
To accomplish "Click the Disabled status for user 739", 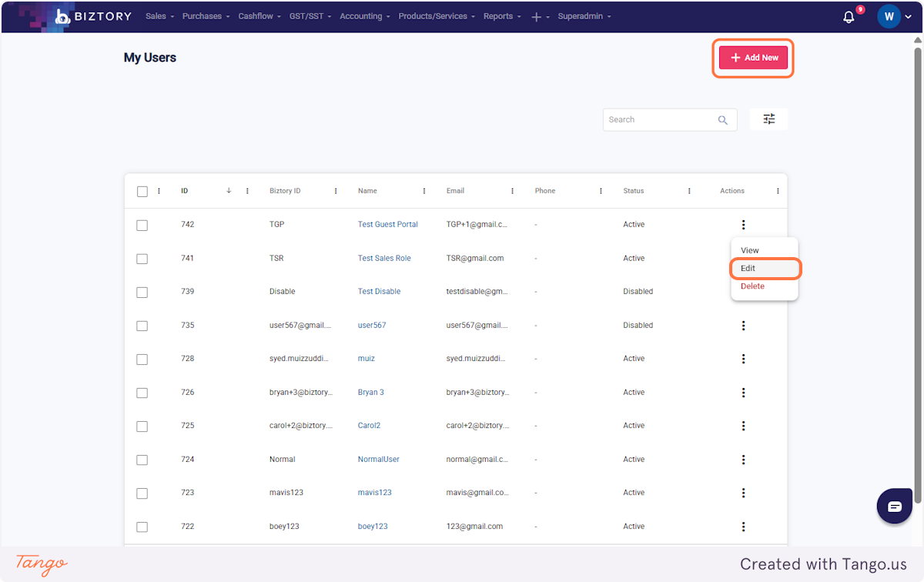I will point(638,292).
